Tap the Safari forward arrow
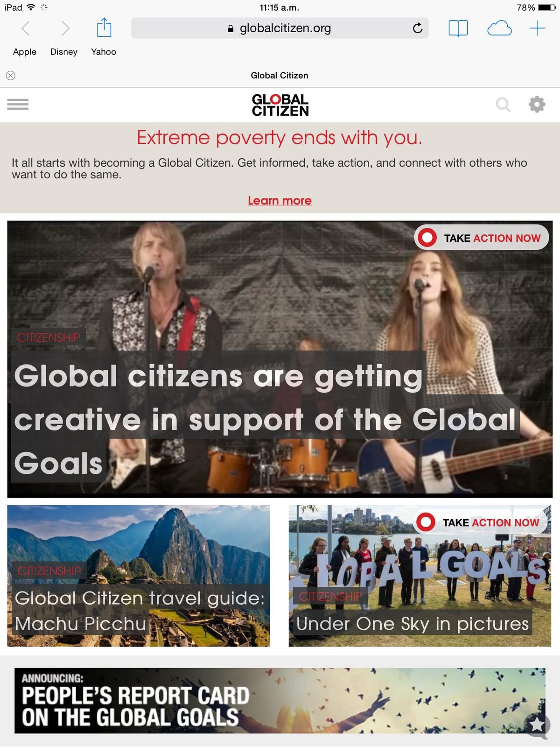The height and width of the screenshot is (747, 560). click(x=66, y=28)
